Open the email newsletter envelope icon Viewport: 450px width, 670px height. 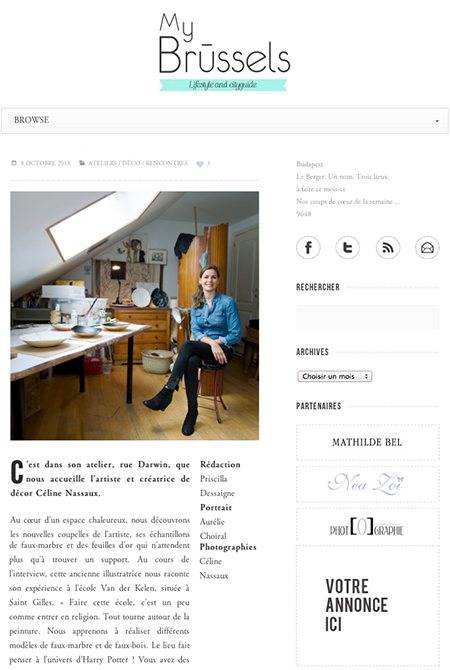tap(427, 247)
